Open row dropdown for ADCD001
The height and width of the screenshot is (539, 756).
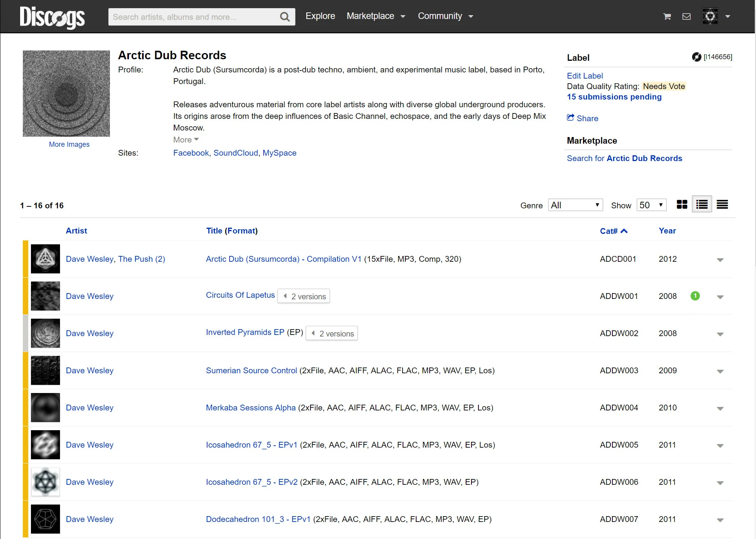pos(720,260)
